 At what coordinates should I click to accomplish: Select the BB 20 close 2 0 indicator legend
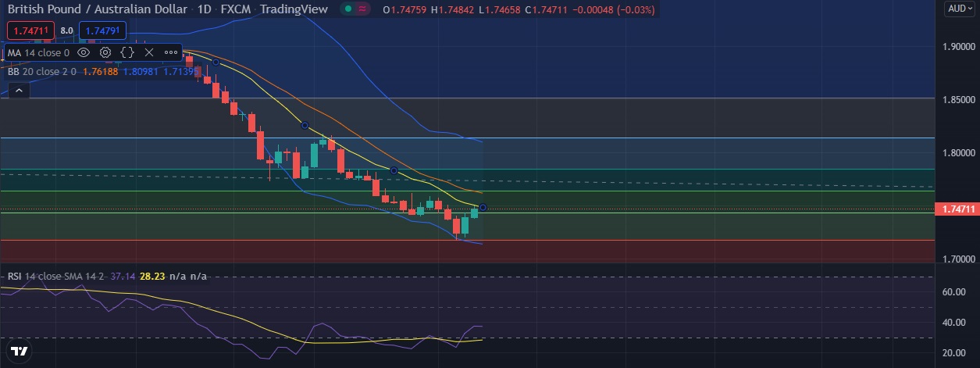(41, 71)
